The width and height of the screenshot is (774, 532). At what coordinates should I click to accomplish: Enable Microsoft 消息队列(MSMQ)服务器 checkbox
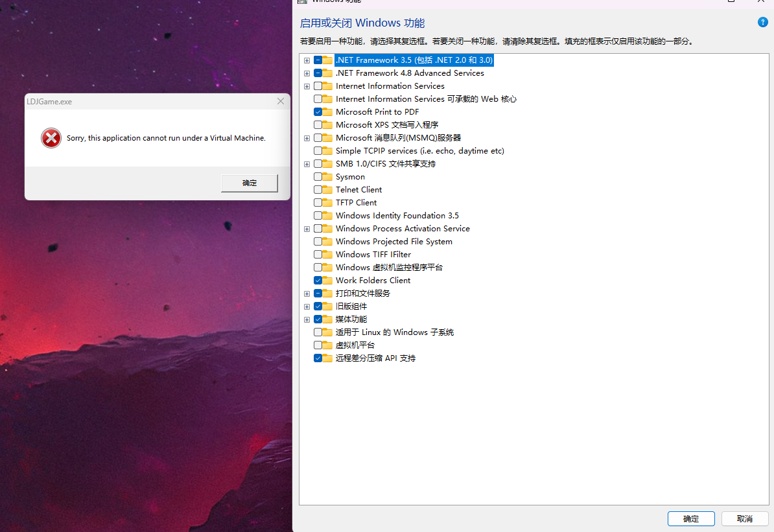tap(318, 137)
